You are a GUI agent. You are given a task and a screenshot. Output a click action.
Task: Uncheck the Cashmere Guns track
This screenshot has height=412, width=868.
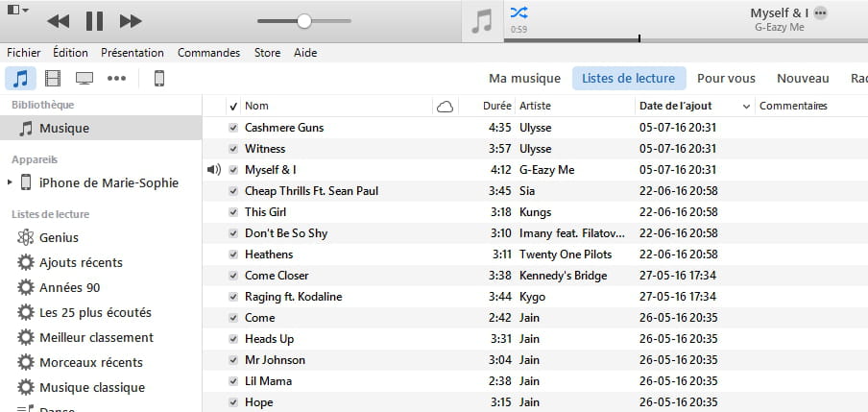233,128
